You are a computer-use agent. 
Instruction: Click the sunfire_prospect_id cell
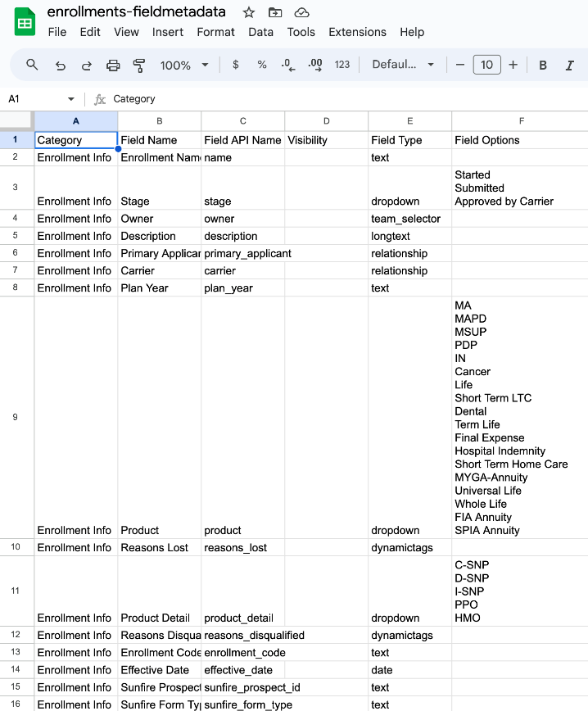243,687
